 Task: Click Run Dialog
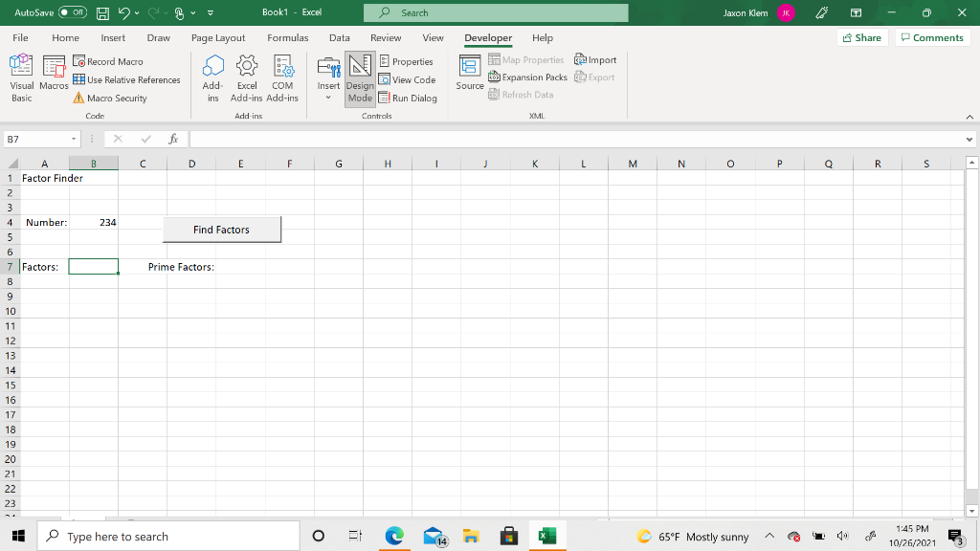408,99
